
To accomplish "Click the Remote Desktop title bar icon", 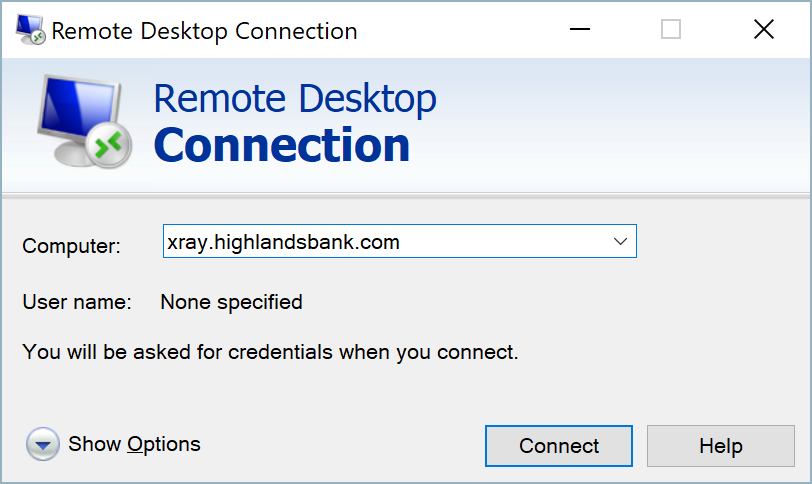I will [29, 31].
